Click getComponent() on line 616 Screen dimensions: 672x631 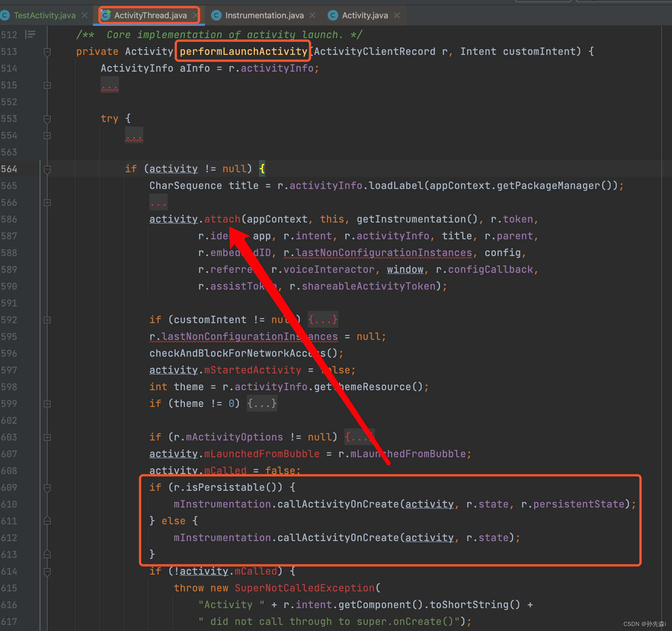click(381, 605)
